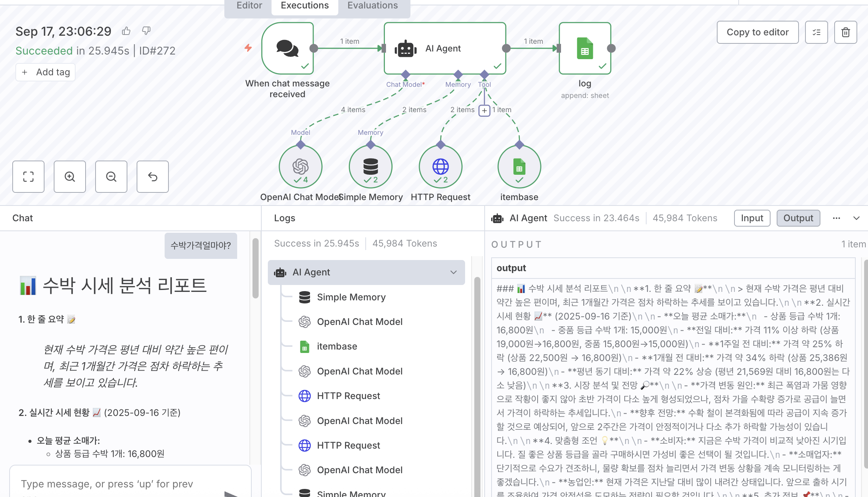Viewport: 868px width, 497px height.
Task: Click the reset zoom arrow icon
Action: tap(153, 177)
